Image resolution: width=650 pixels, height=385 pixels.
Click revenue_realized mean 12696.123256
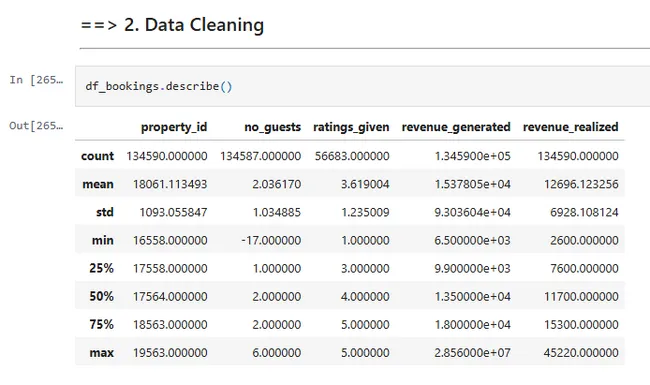581,184
